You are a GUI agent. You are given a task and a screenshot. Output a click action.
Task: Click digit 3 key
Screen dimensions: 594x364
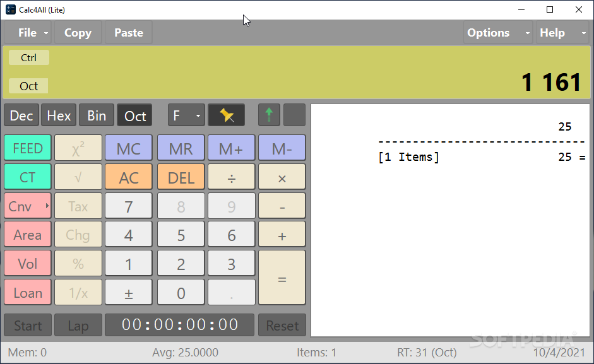click(x=231, y=263)
